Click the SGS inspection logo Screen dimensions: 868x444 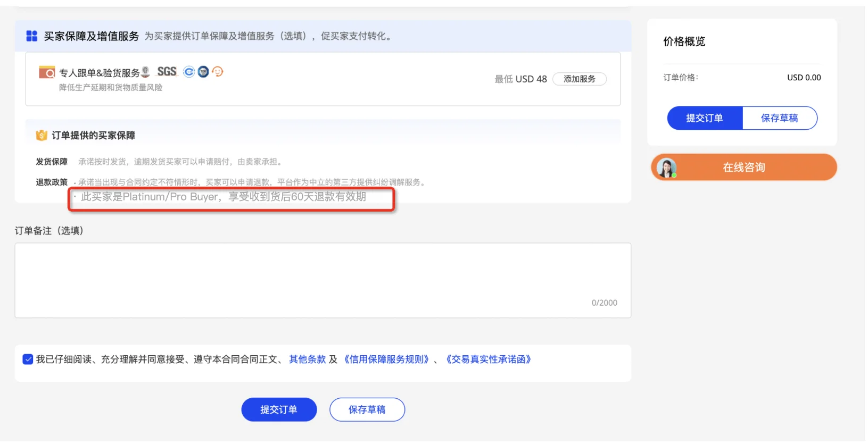(x=167, y=72)
